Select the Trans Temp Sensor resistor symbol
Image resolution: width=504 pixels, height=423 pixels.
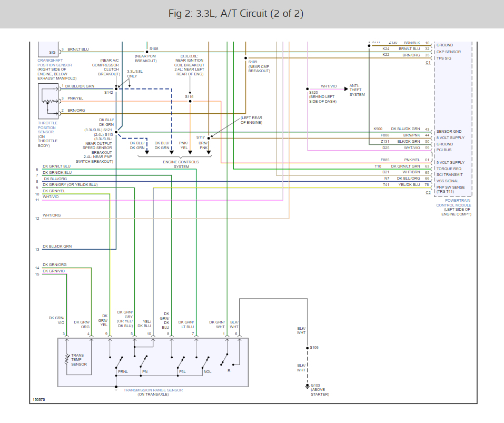(x=67, y=359)
